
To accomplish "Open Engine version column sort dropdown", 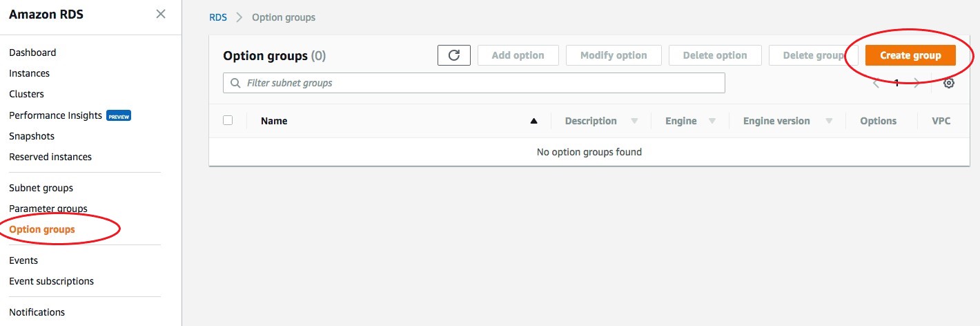I will [x=829, y=121].
